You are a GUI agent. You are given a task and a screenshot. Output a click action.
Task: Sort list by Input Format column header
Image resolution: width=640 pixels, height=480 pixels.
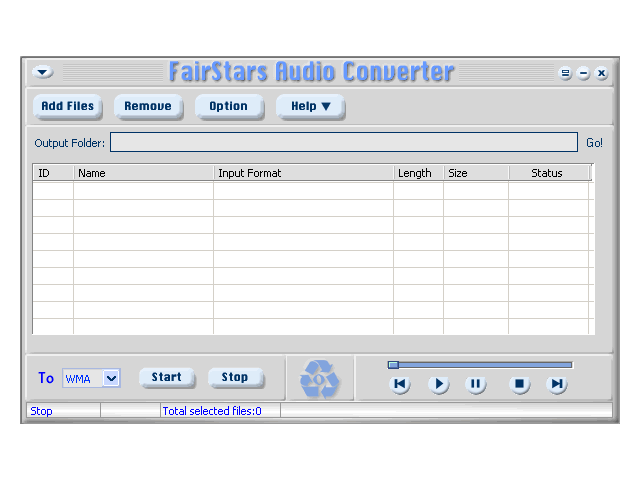tap(304, 173)
